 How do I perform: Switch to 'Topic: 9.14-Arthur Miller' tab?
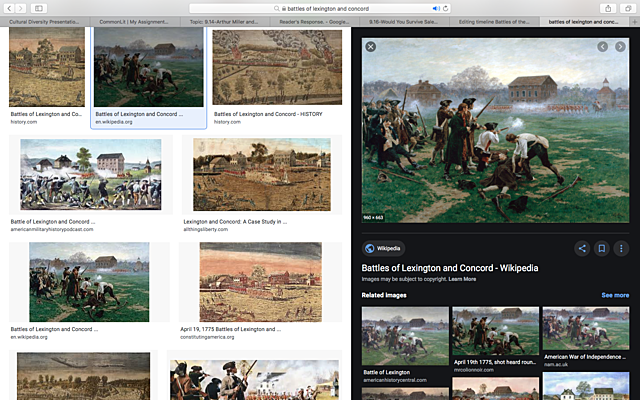[x=224, y=22]
